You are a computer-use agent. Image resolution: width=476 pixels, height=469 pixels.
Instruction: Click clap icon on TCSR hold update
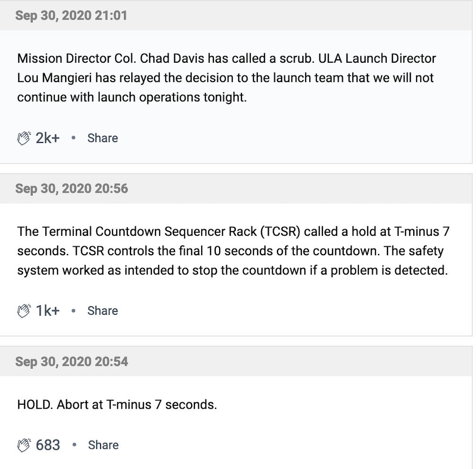click(x=24, y=311)
